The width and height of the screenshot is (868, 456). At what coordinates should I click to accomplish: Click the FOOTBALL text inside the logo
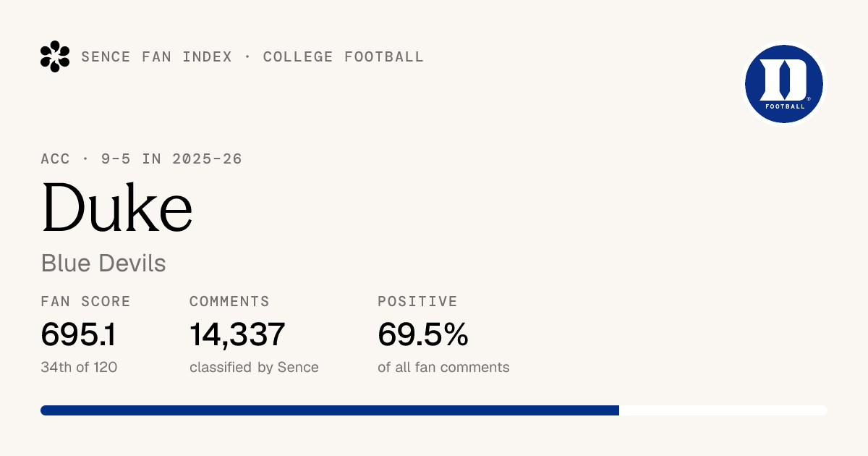coord(785,106)
